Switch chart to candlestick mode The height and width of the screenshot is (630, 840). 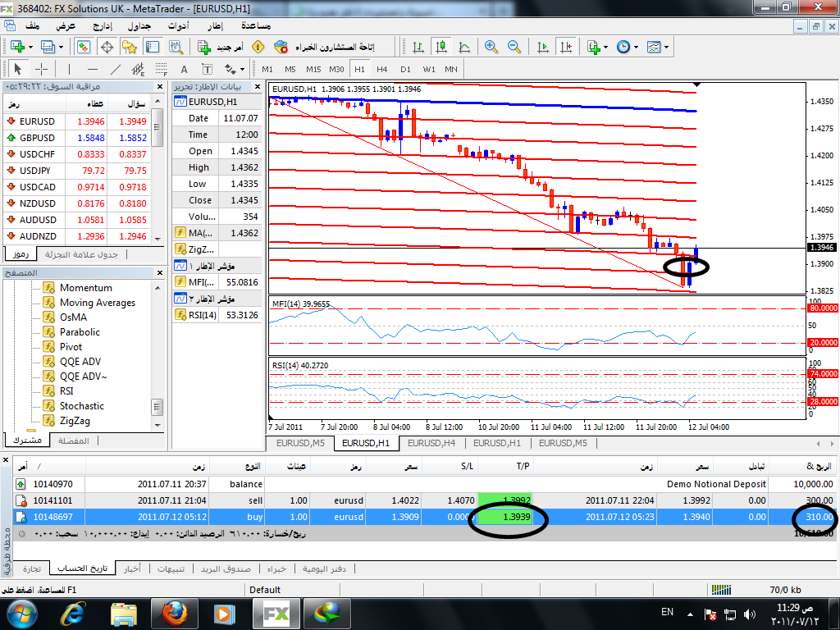coord(441,47)
